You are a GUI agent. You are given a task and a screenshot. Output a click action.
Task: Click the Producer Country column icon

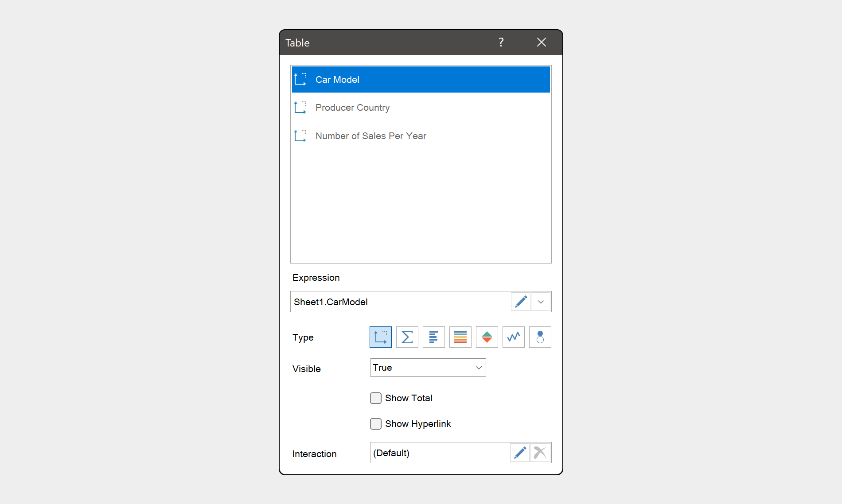300,107
